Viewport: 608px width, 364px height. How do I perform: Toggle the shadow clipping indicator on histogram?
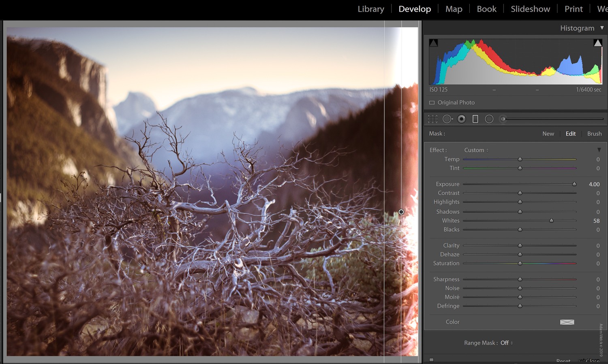[433, 42]
